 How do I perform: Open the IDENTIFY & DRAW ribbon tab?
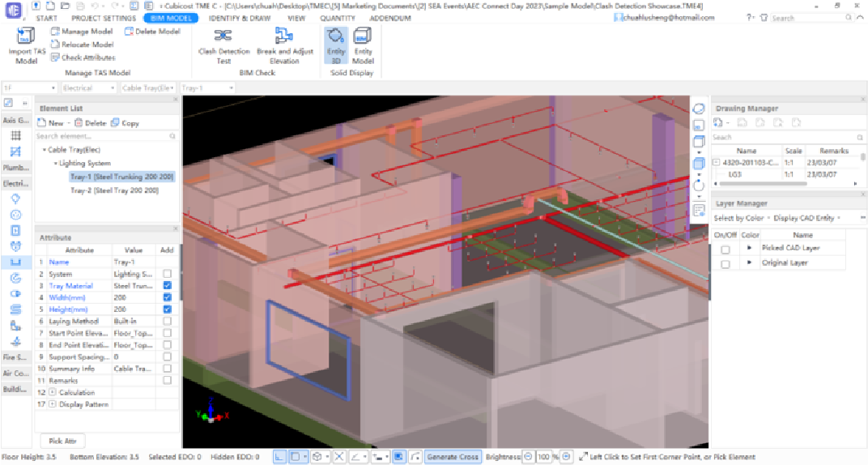click(x=239, y=18)
